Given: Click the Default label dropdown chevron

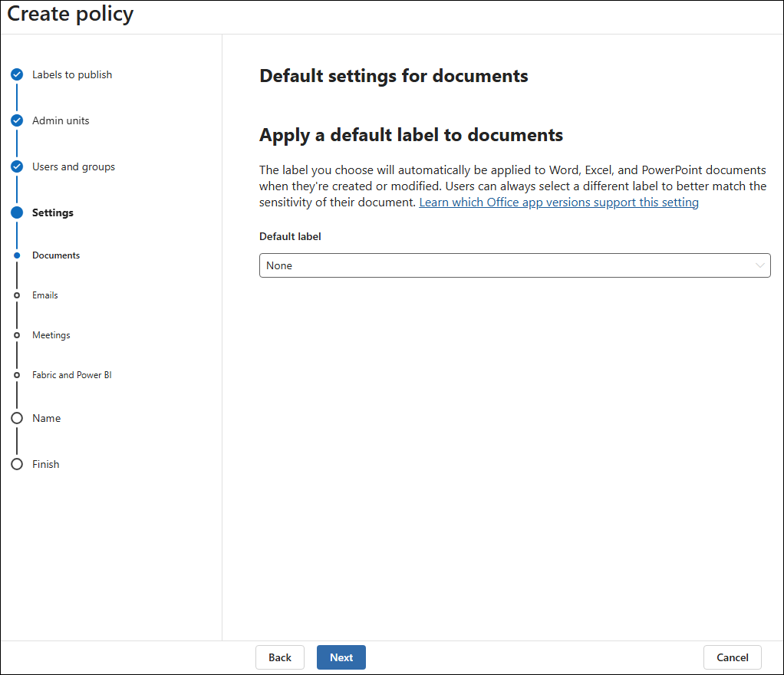Looking at the screenshot, I should pos(760,265).
